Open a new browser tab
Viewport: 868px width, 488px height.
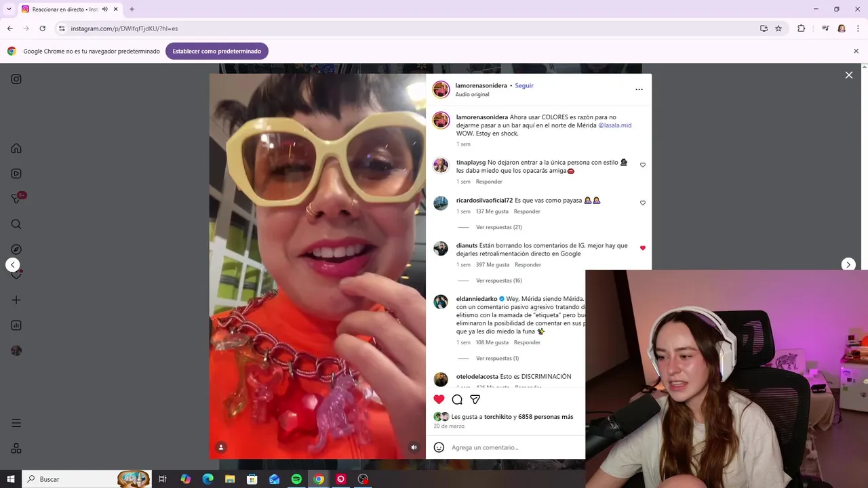[132, 9]
